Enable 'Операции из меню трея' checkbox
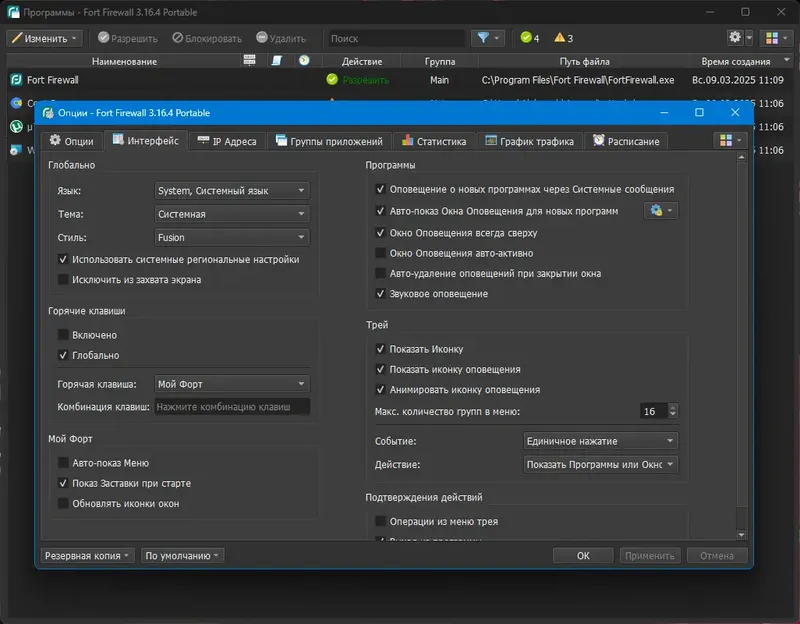Screen dimensions: 800x624 click(381, 521)
